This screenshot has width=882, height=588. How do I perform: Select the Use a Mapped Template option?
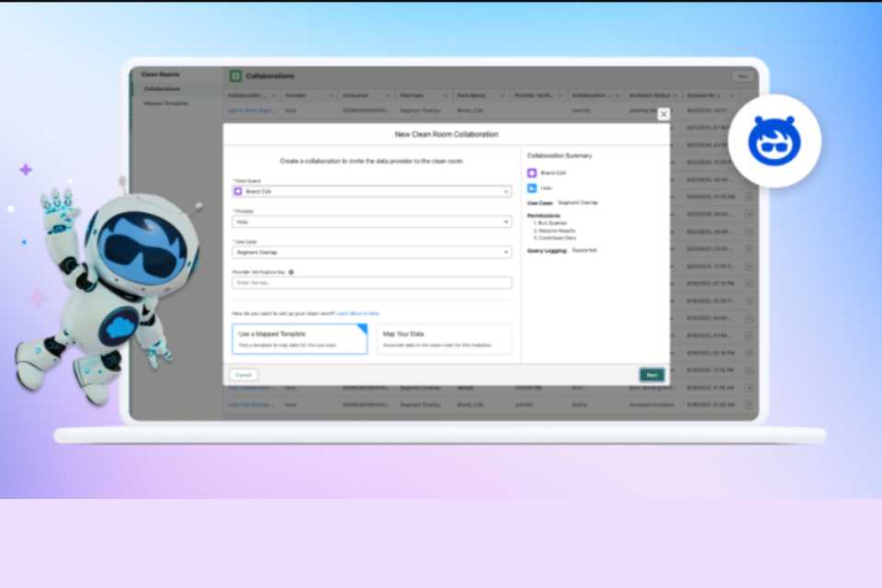point(300,339)
